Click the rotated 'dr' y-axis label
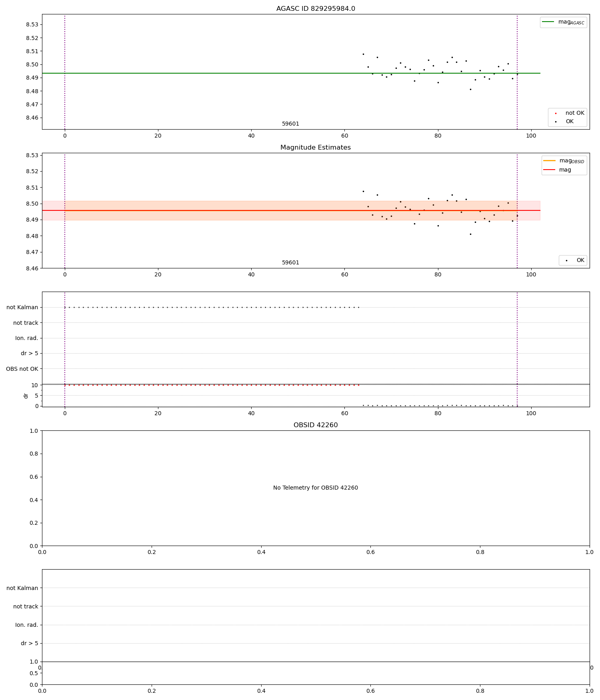This screenshot has width=600, height=700. 26,396
